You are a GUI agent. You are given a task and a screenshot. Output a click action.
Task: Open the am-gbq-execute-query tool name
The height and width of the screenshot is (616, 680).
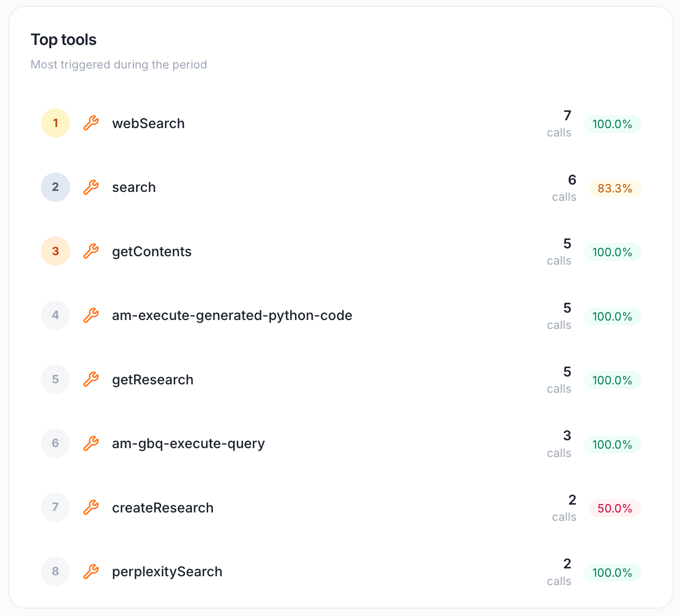[x=188, y=443]
